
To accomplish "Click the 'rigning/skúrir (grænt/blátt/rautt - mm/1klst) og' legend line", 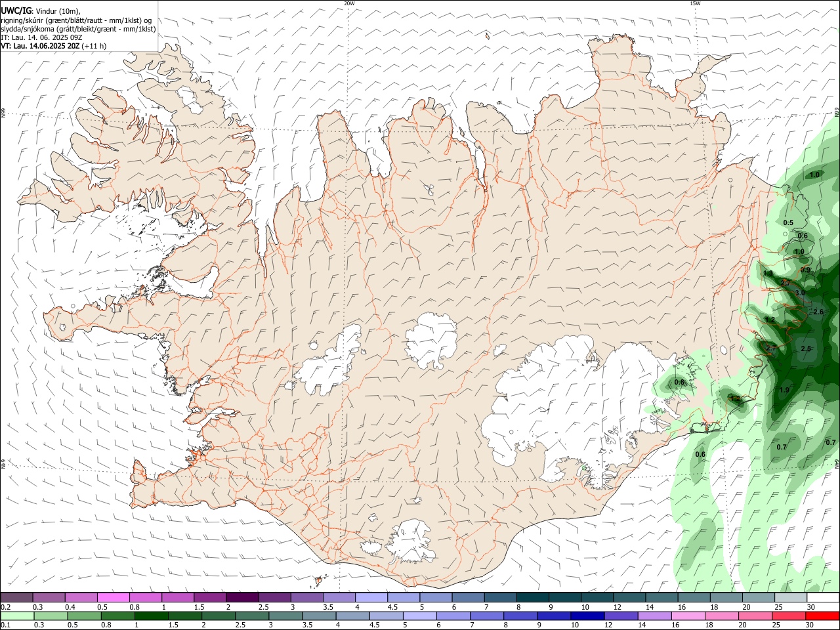I will pyautogui.click(x=76, y=20).
